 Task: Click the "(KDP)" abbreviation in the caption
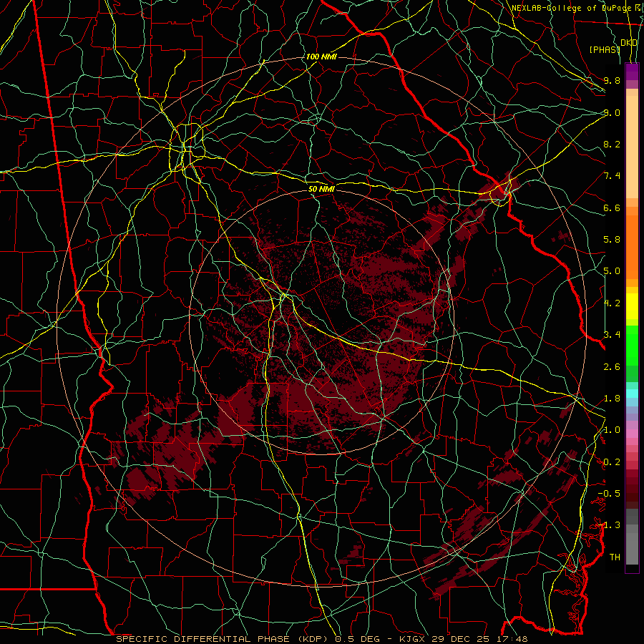[x=314, y=639]
